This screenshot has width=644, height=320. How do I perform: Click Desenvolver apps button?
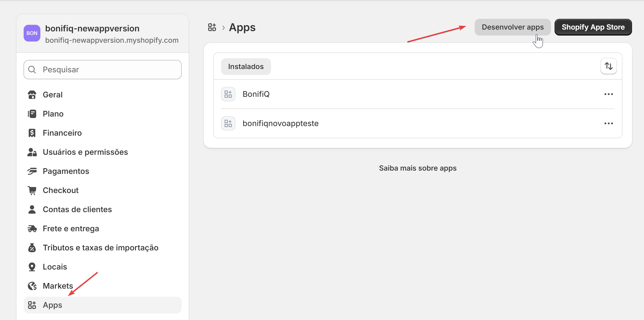click(513, 27)
